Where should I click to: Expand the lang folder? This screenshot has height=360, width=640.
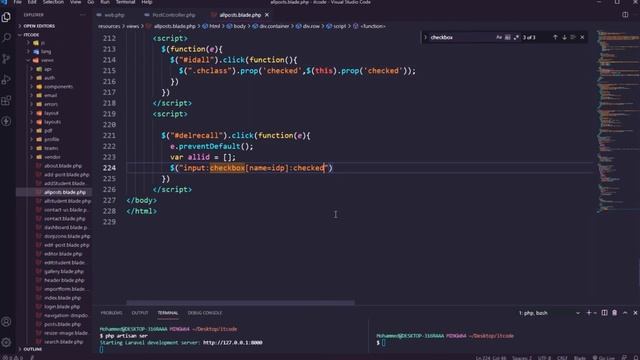[46, 51]
